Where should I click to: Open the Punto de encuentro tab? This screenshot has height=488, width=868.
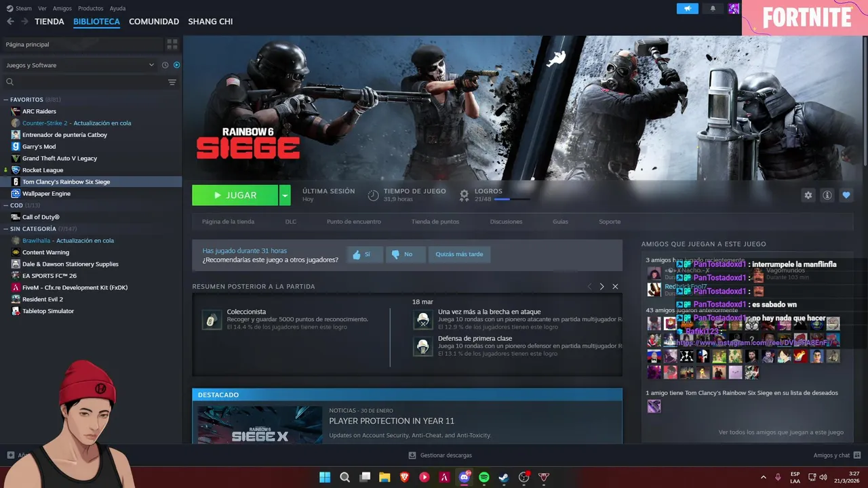click(x=354, y=222)
